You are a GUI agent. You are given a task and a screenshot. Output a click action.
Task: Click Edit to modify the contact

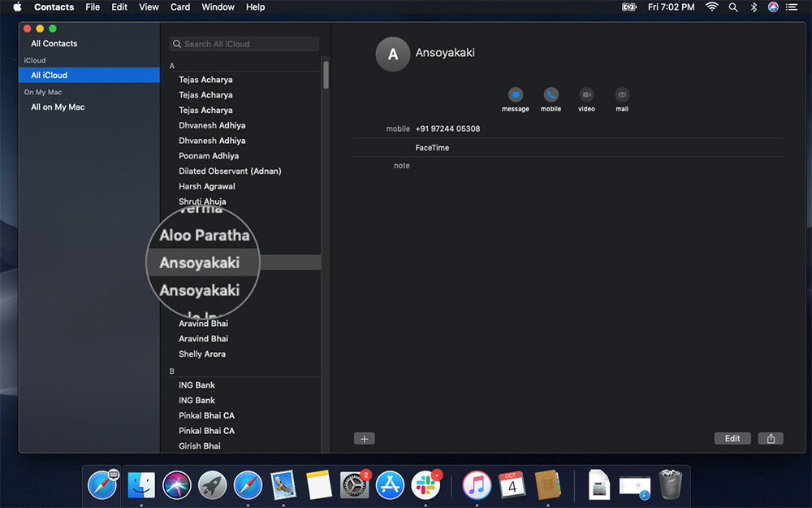click(732, 438)
